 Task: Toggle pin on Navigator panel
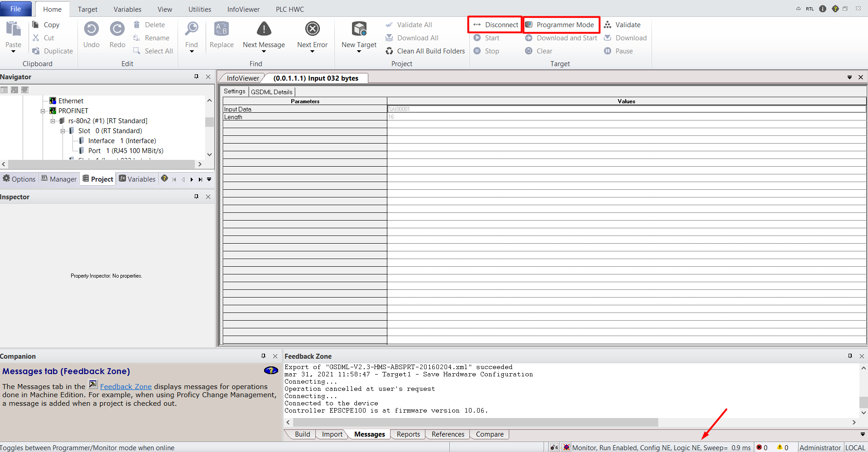[196, 77]
